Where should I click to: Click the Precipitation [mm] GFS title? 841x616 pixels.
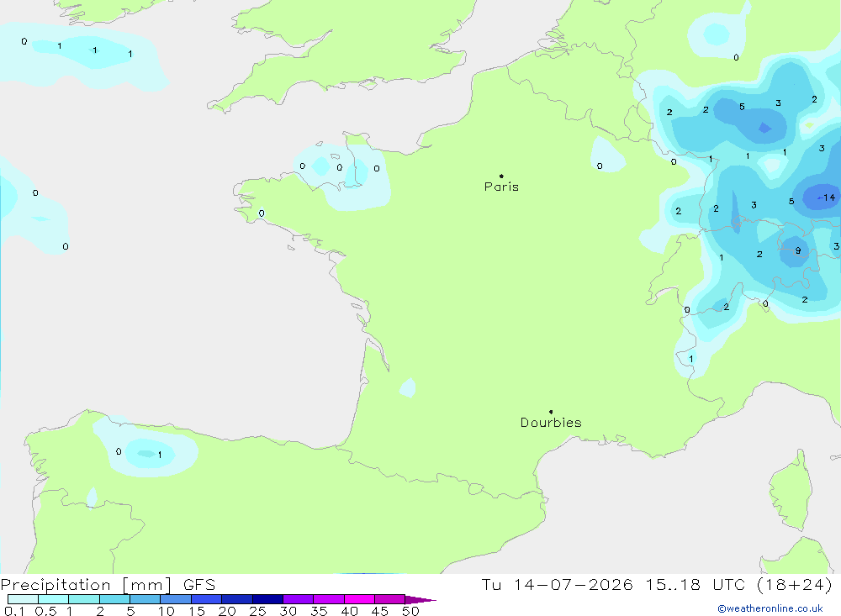coord(108,584)
